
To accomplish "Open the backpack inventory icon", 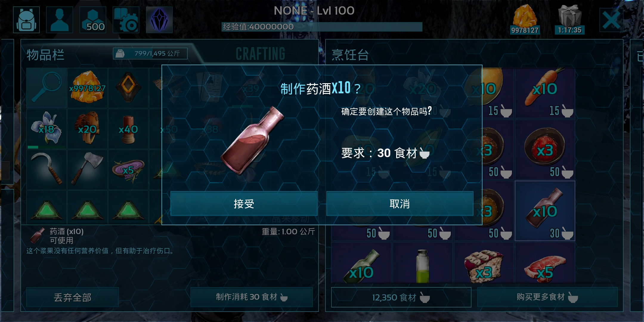I will tap(27, 20).
